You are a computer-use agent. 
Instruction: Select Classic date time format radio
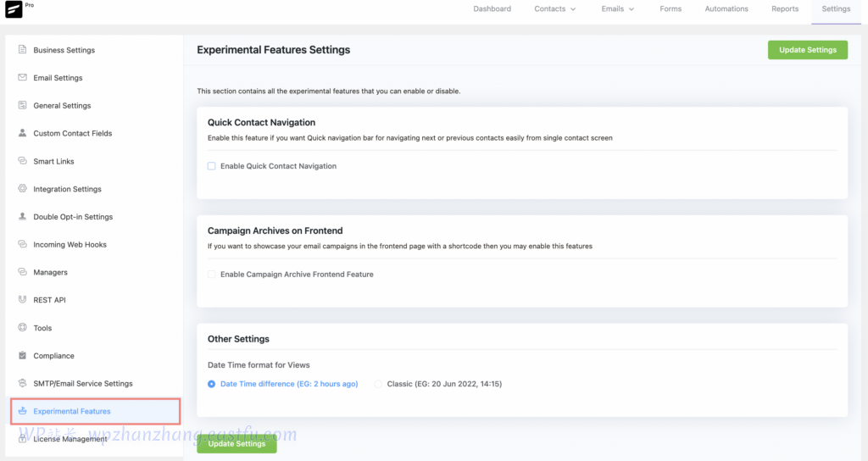(379, 384)
